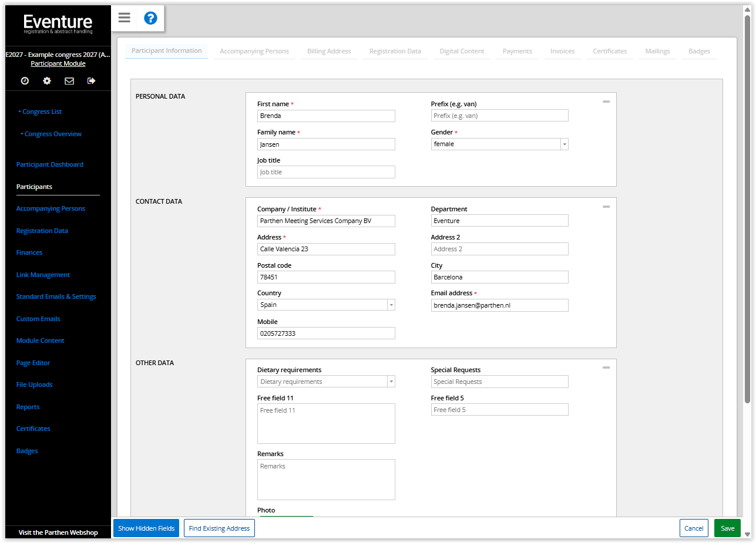756x543 pixels.
Task: Open Participant Dashboard in sidebar
Action: pyautogui.click(x=50, y=165)
